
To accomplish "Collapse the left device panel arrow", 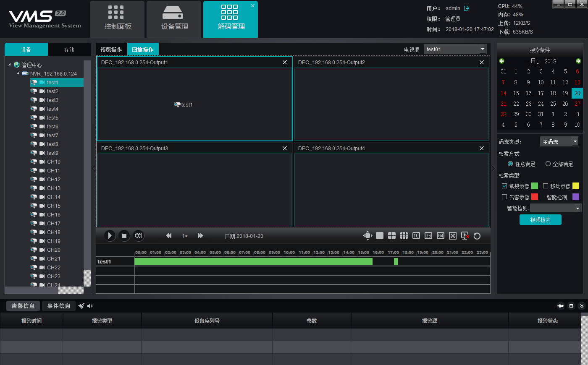I will pyautogui.click(x=93, y=168).
